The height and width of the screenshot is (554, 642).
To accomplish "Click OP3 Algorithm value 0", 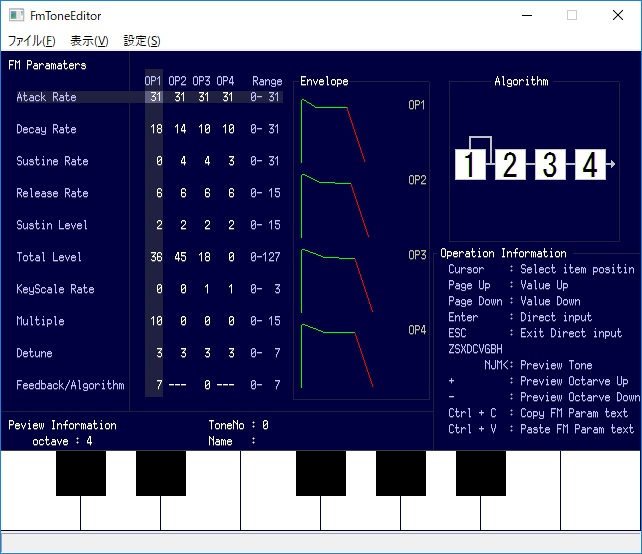I will [x=208, y=384].
